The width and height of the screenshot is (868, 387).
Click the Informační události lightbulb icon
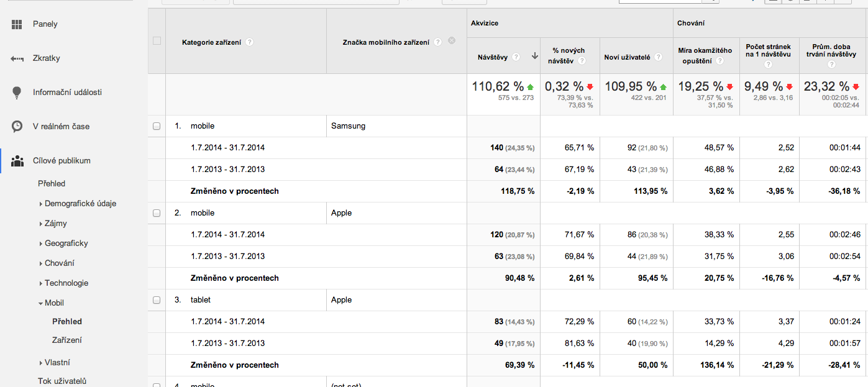pos(17,93)
